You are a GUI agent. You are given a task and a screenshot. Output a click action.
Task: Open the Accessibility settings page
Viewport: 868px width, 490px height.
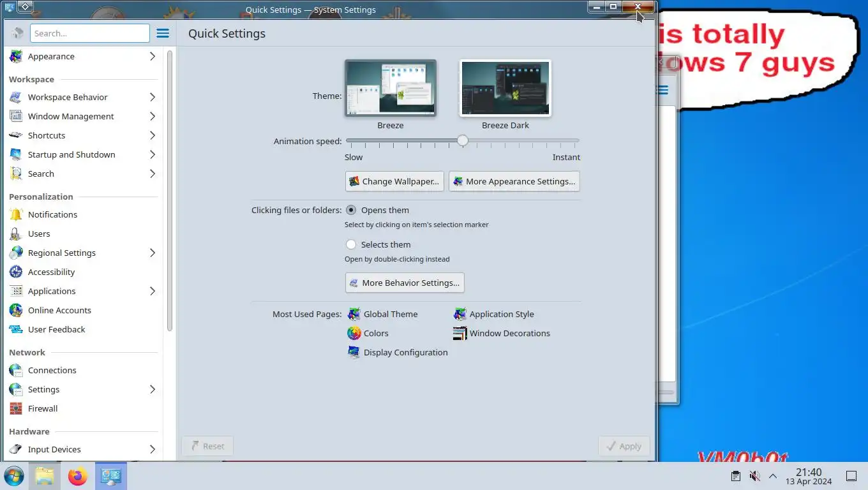(x=84, y=272)
